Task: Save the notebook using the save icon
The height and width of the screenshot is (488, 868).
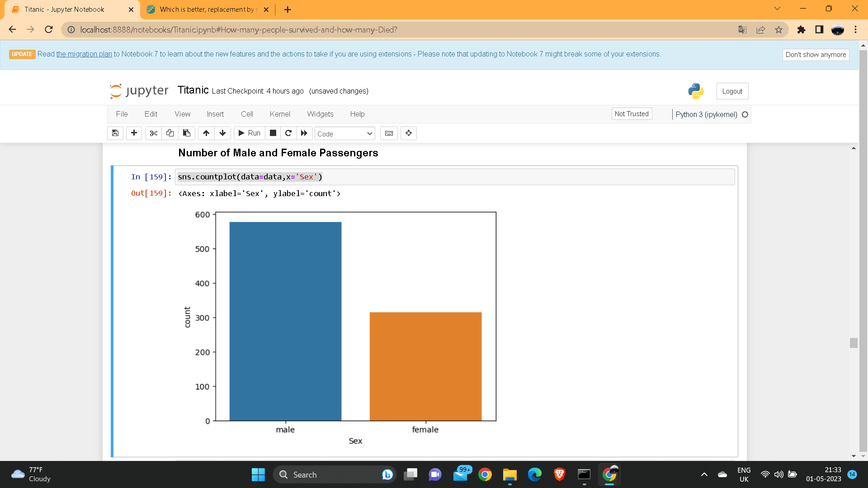Action: 115,133
